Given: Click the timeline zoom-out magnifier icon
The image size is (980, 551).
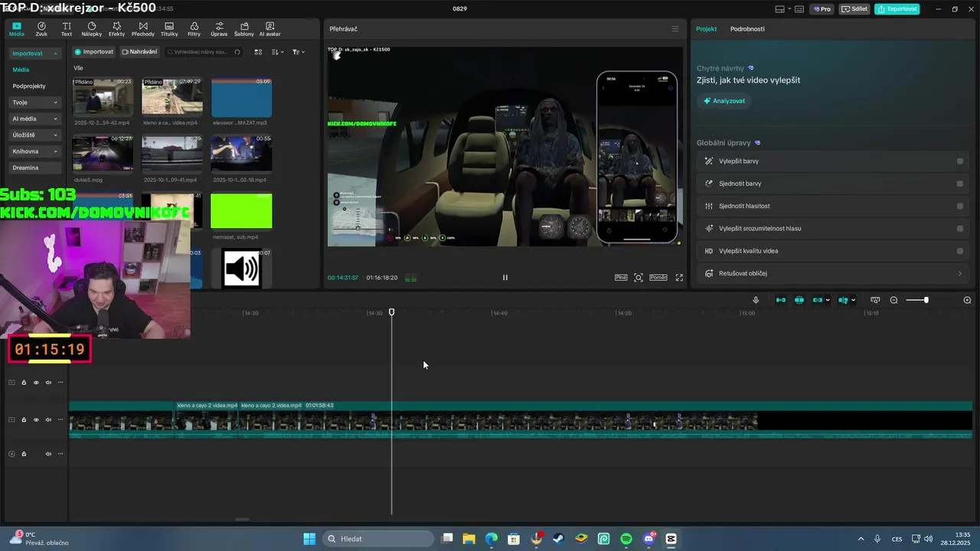Looking at the screenshot, I should pyautogui.click(x=893, y=300).
